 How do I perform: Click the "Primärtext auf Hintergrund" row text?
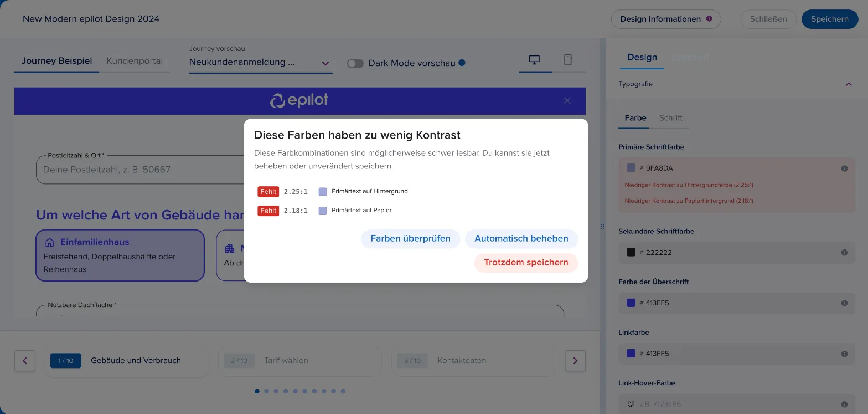(370, 192)
